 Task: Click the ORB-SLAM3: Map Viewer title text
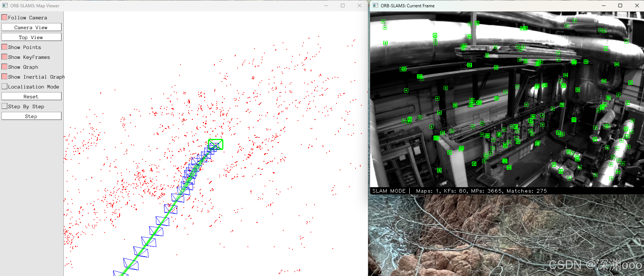(x=35, y=6)
